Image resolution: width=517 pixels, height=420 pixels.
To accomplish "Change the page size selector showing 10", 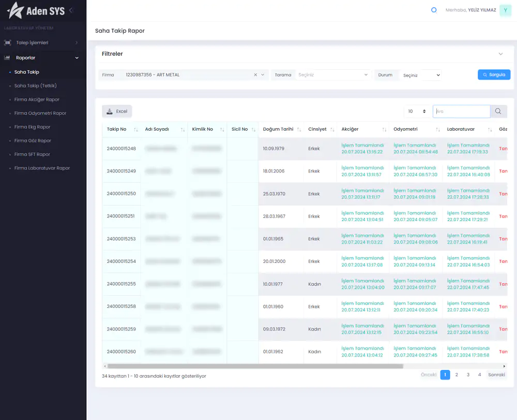I will [417, 112].
